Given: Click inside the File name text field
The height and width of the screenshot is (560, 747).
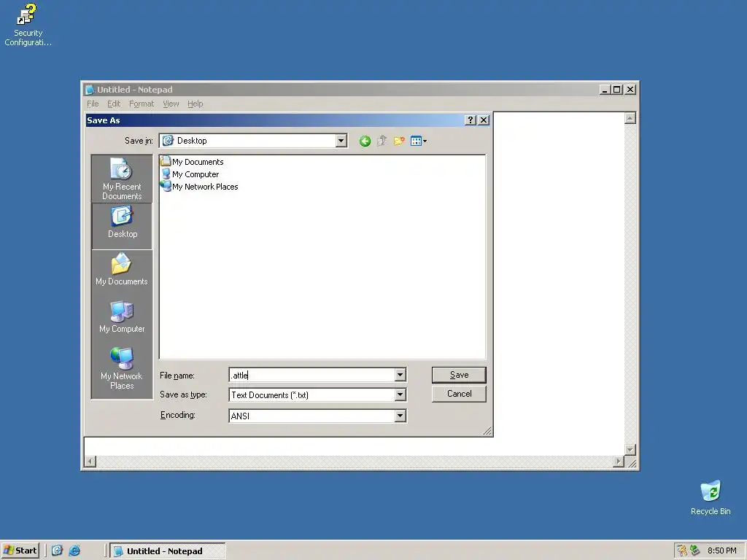Looking at the screenshot, I should 312,376.
